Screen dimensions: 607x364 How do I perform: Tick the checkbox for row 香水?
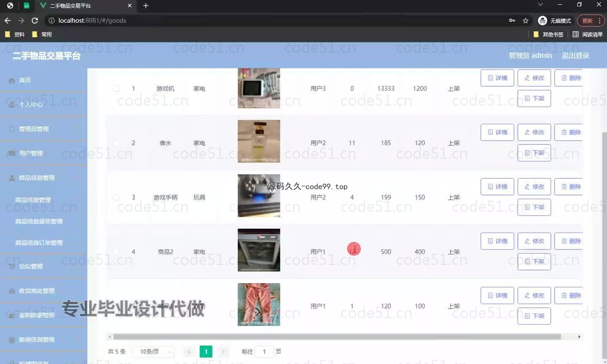click(116, 143)
